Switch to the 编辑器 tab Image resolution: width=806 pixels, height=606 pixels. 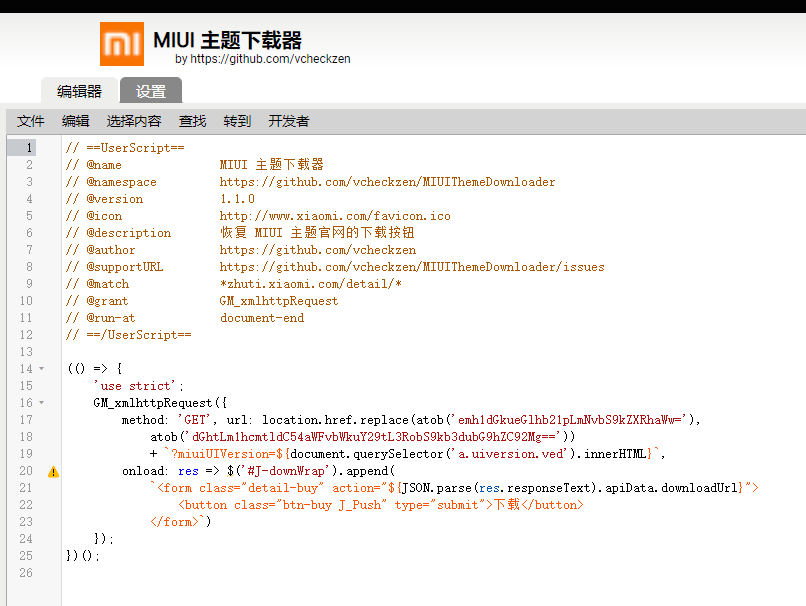pyautogui.click(x=79, y=90)
